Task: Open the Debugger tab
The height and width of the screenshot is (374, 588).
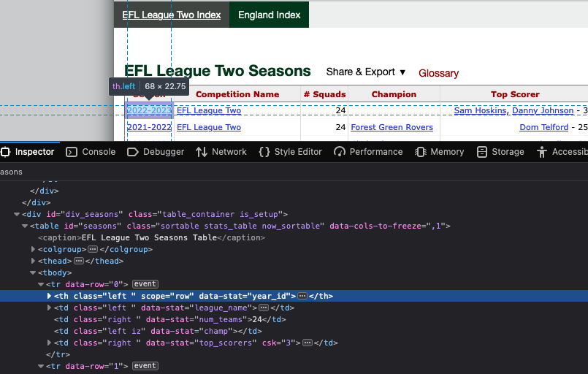Action: tap(156, 152)
